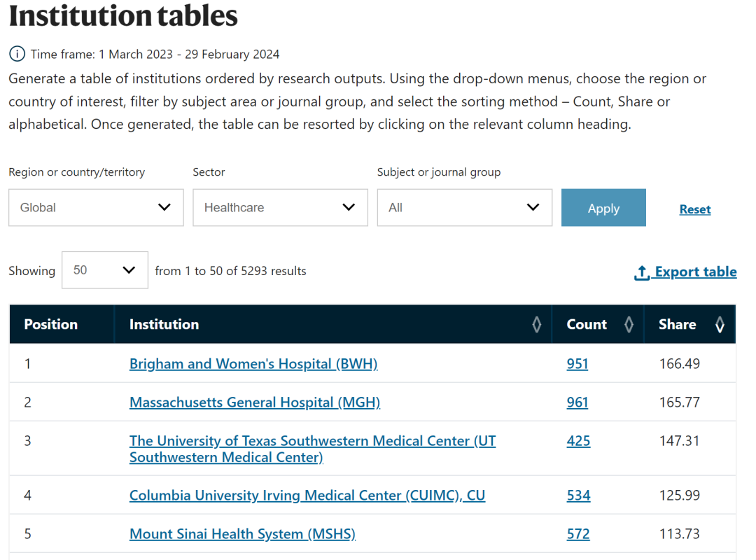Click the Export table link
This screenshot has width=756, height=560.
(696, 272)
